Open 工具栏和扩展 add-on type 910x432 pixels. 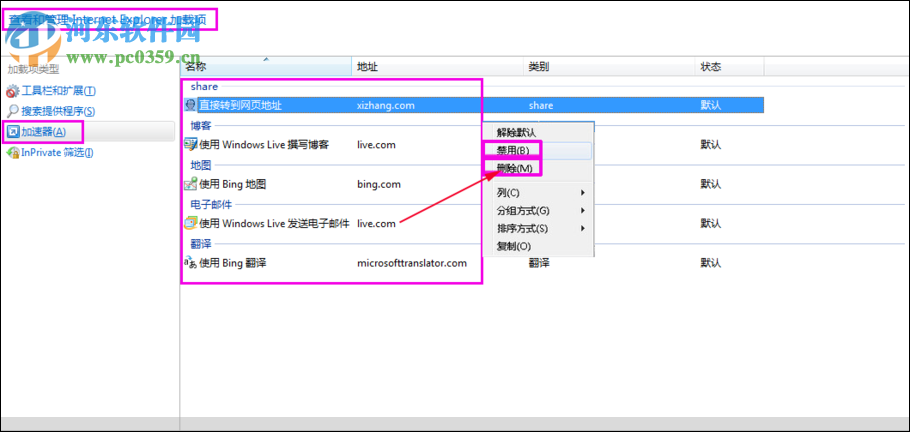[x=58, y=91]
